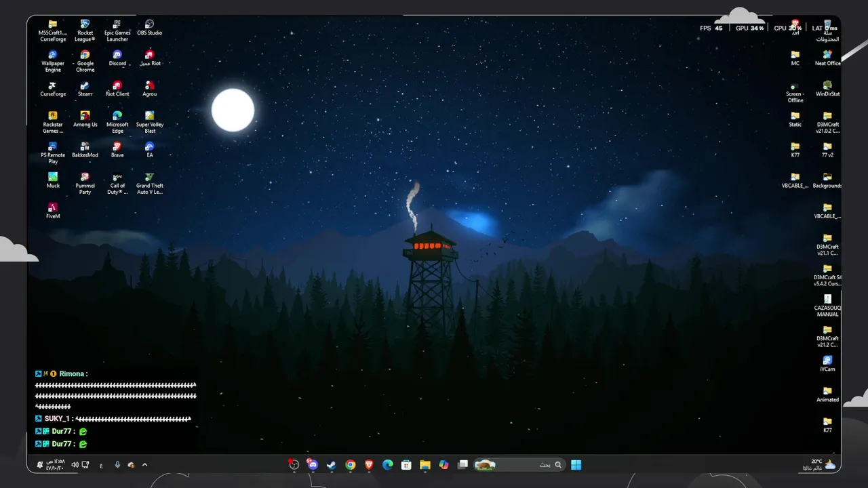The height and width of the screenshot is (488, 868).
Task: Select the Call of Duty desktop icon
Action: pos(117,183)
